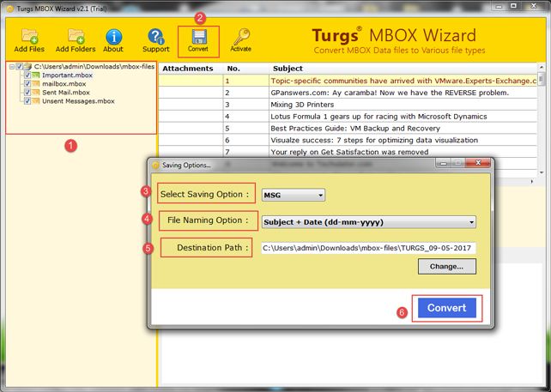This screenshot has width=551, height=392.
Task: Click the Convert floppy-disk toolbar icon
Action: [x=199, y=37]
